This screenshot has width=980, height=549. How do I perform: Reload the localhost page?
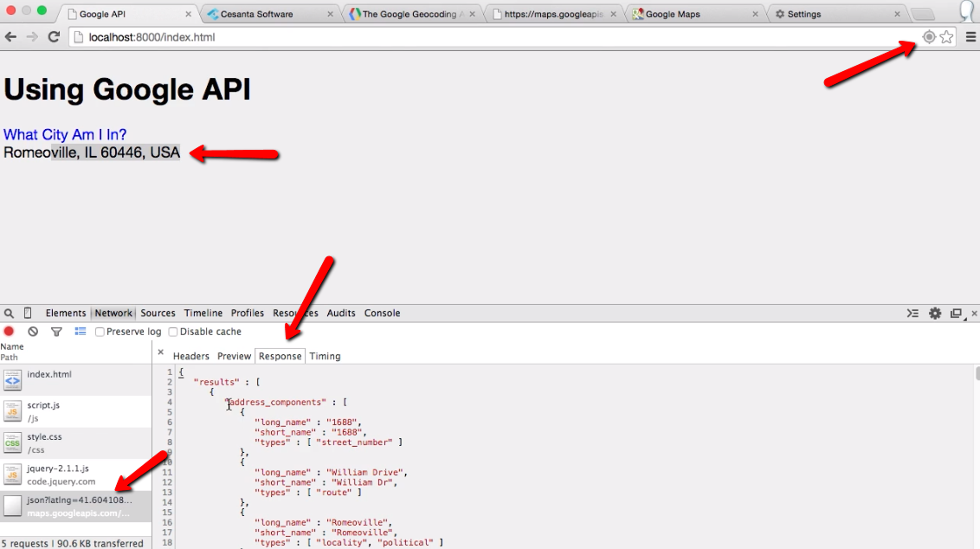click(54, 37)
